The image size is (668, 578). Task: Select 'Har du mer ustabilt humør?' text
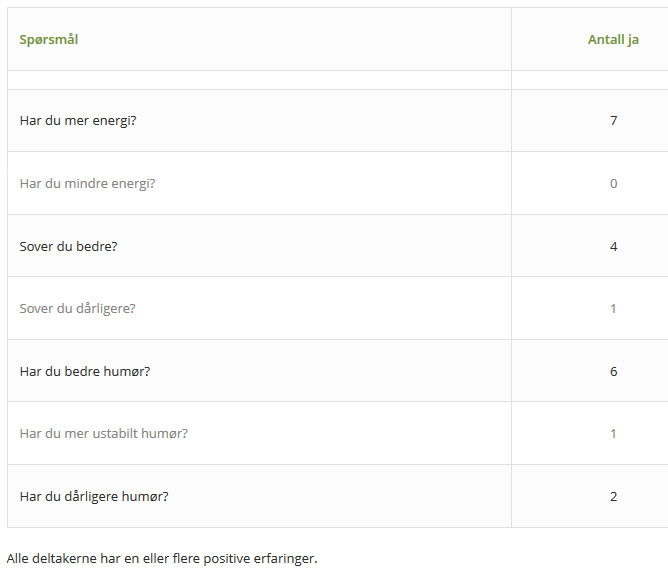pos(104,434)
